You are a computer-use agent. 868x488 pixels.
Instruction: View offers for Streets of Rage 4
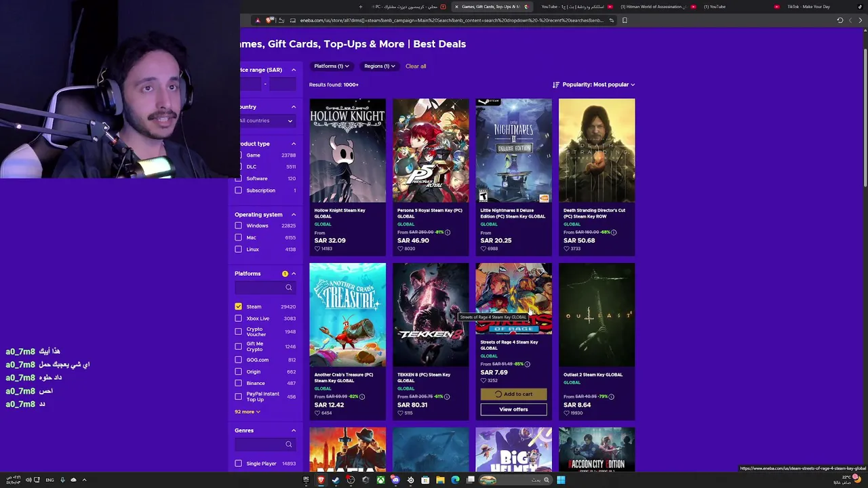[513, 409]
